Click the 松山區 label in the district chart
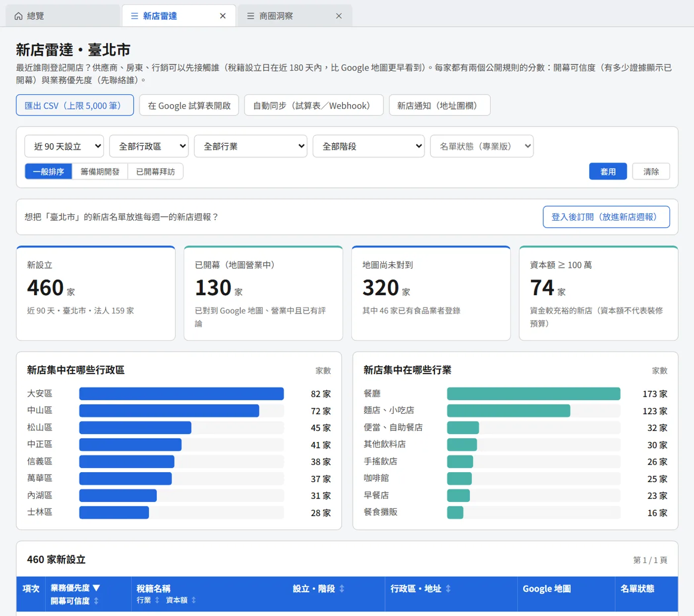 click(40, 427)
